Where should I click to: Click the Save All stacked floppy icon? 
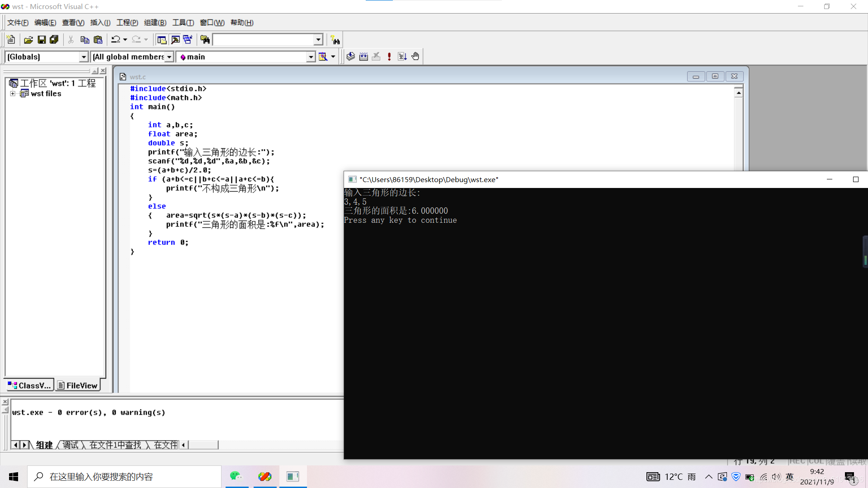pos(54,40)
